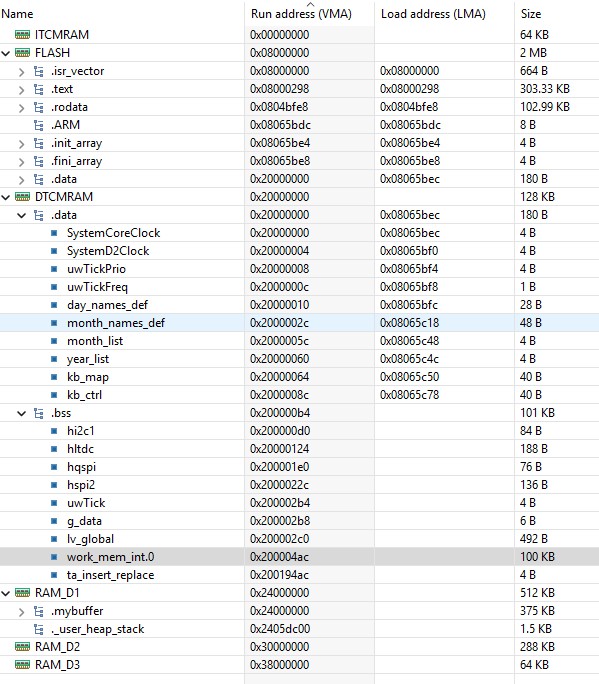This screenshot has width=599, height=684.
Task: Click the work_mem_int.0 symbol icon
Action: pyautogui.click(x=54, y=557)
